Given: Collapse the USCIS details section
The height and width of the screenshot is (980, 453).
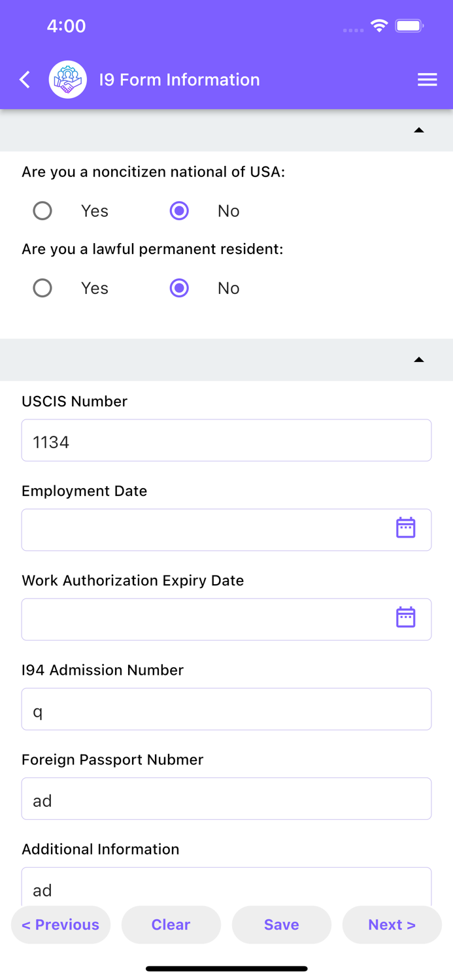Looking at the screenshot, I should (x=419, y=359).
